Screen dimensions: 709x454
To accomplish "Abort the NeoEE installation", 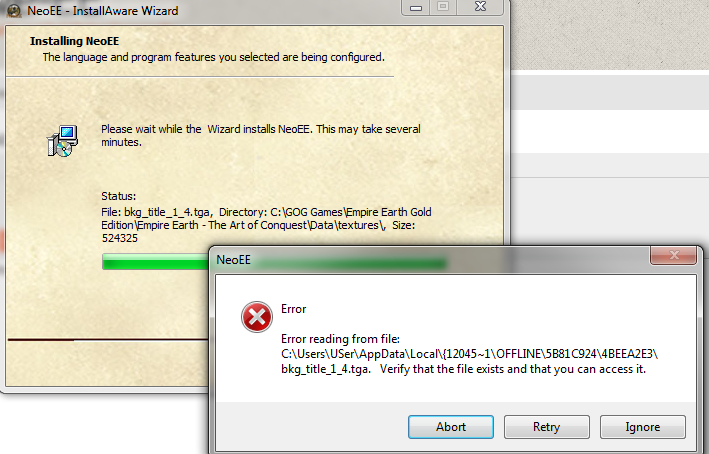I will pos(450,427).
